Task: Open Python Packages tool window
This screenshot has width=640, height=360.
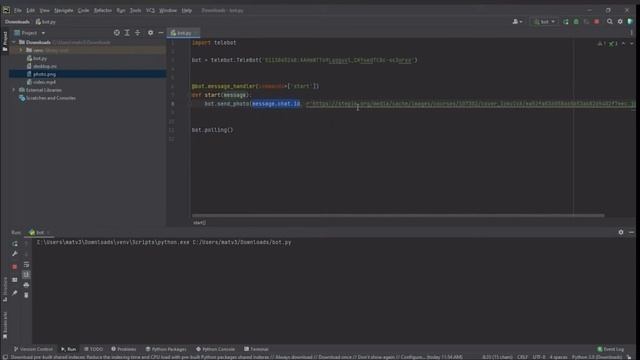Action: [166, 349]
